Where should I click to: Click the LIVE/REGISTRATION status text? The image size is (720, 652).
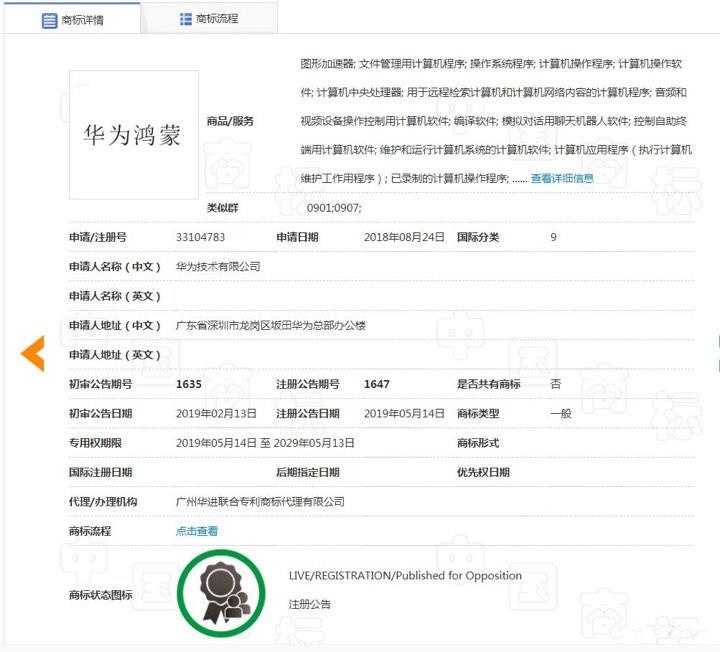point(405,575)
